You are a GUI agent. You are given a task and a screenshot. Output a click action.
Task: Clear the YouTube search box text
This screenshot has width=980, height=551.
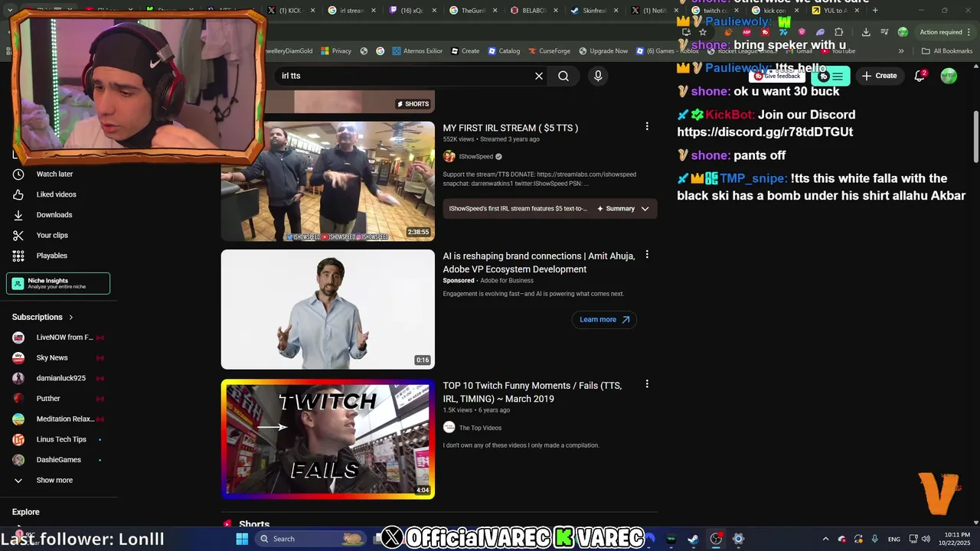(539, 76)
